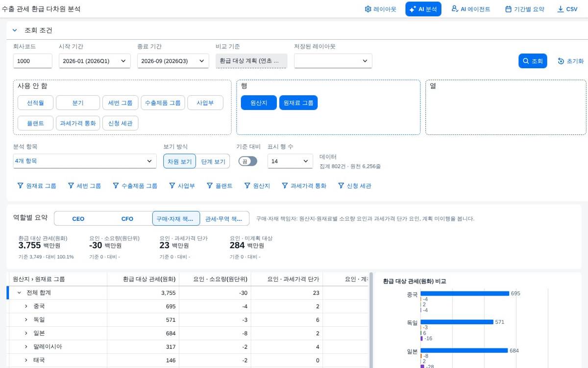This screenshot has height=368, width=588.
Task: Select the CFO role tab
Action: (127, 218)
